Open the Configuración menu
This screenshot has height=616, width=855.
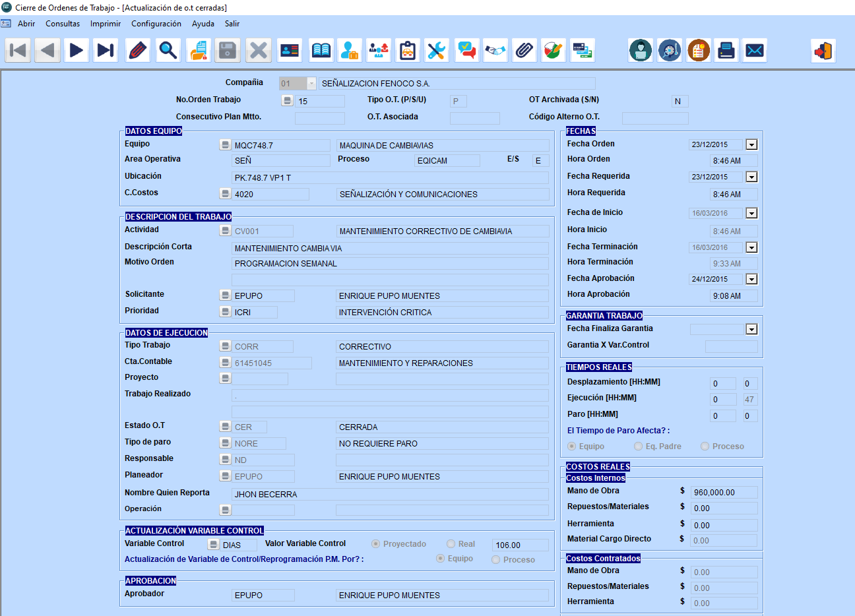[x=156, y=24]
